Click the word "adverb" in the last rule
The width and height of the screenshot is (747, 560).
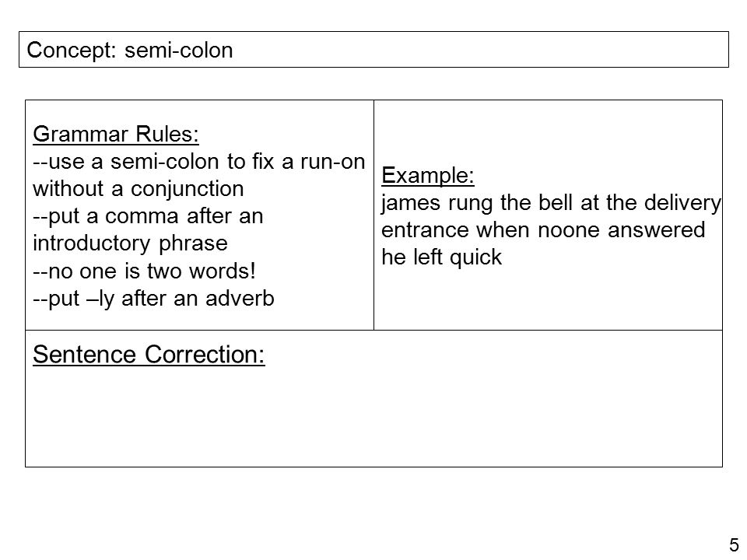[x=240, y=299]
